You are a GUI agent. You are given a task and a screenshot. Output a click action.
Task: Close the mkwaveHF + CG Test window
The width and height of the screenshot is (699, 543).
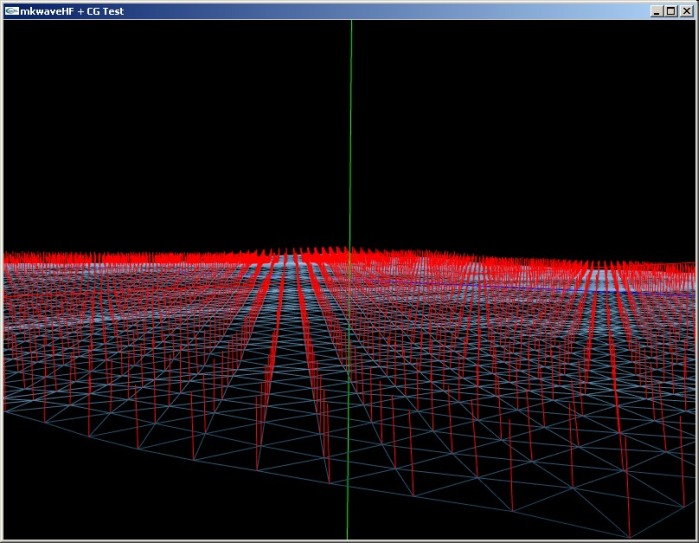(x=686, y=10)
